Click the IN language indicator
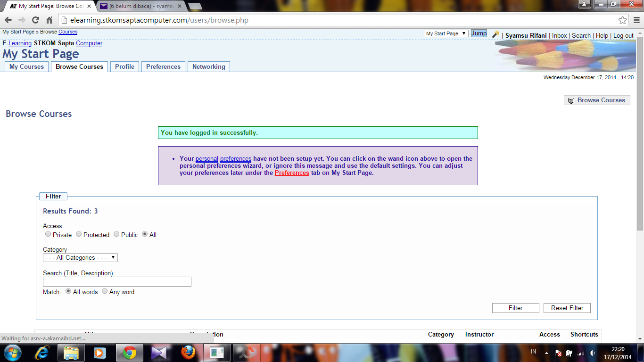 [x=534, y=352]
